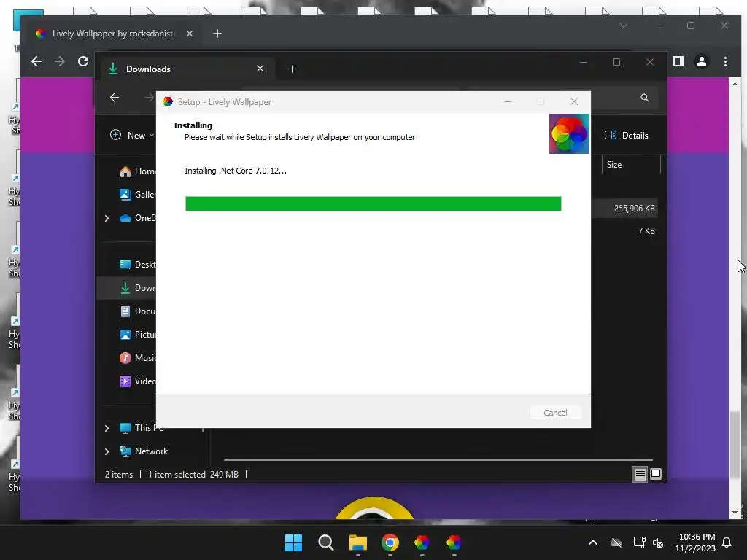Open a new tab in Chrome
Viewport: 747px width, 560px height.
tap(217, 34)
